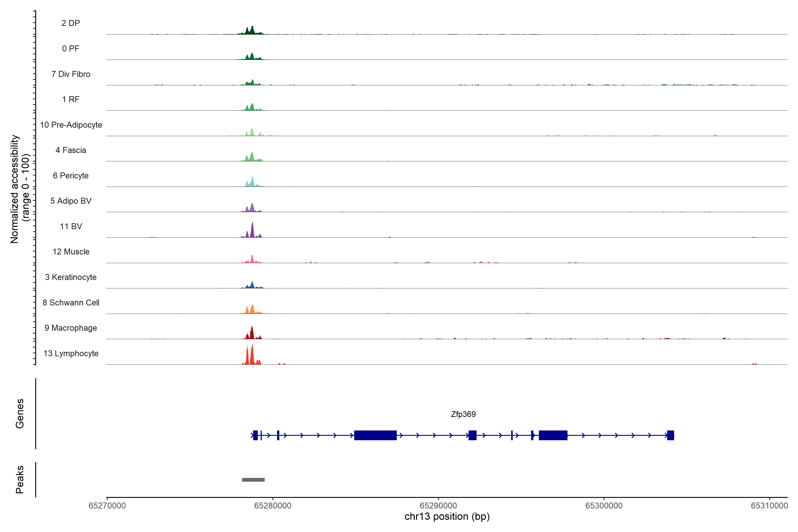Click the Zfp369 gene name label

[463, 414]
